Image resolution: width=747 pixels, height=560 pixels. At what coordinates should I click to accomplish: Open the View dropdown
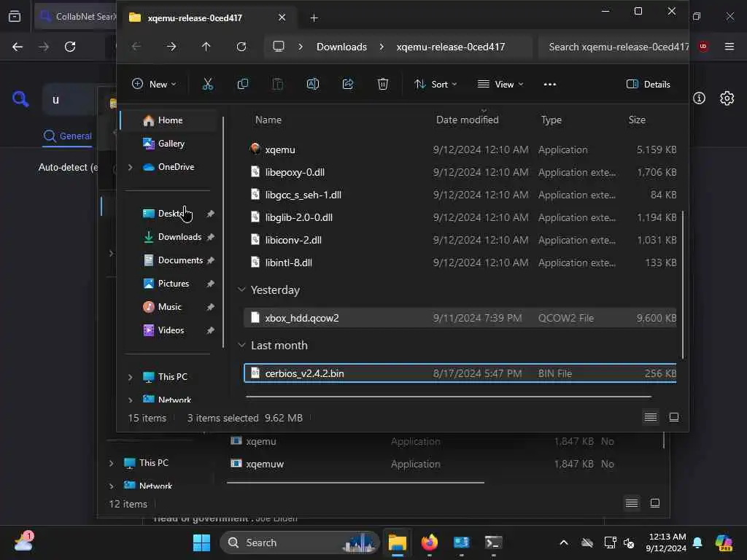(x=500, y=85)
